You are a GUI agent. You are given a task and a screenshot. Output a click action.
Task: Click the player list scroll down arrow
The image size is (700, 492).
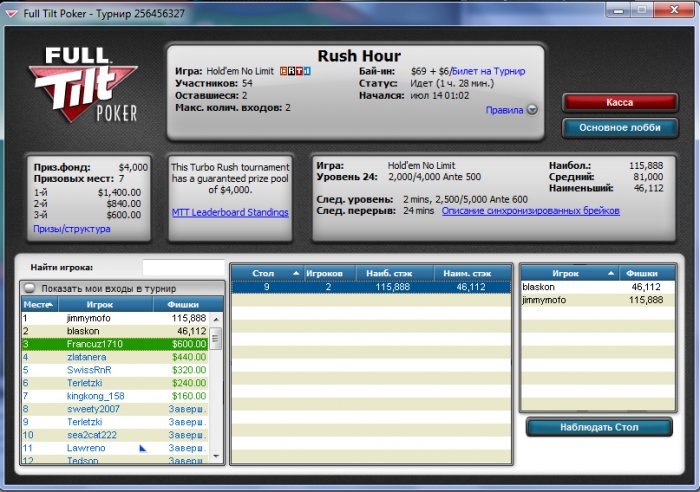(216, 456)
